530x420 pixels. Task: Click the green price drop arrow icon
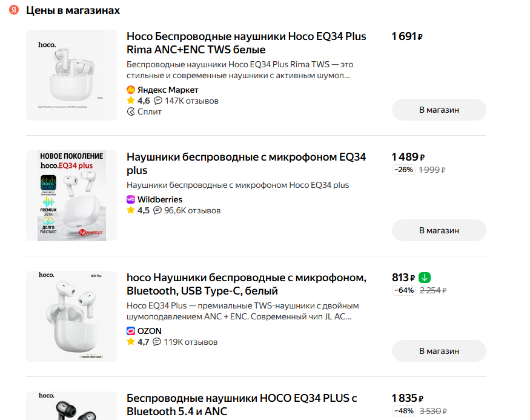tap(425, 278)
